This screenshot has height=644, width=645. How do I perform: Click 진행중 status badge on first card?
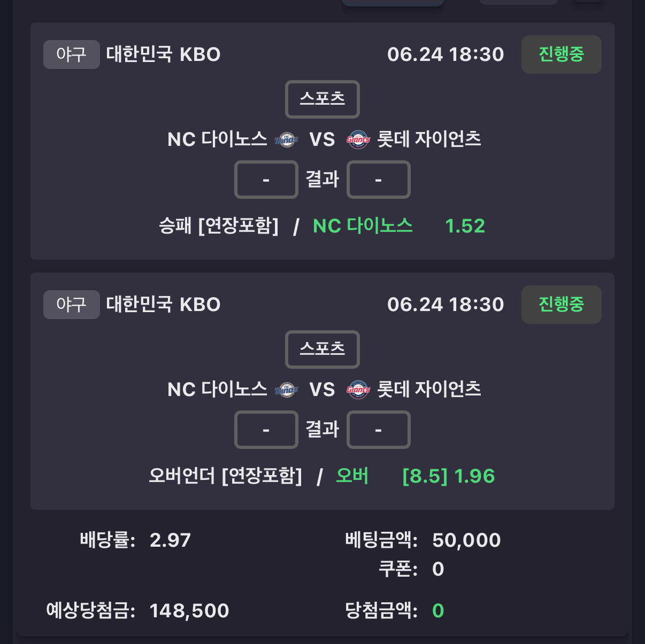562,55
